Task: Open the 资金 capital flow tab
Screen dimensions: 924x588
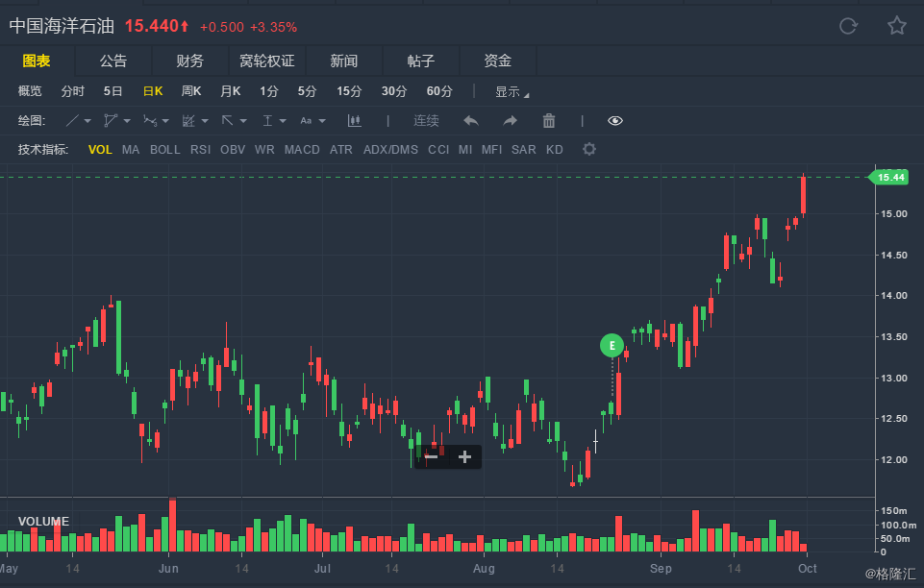Action: [498, 61]
